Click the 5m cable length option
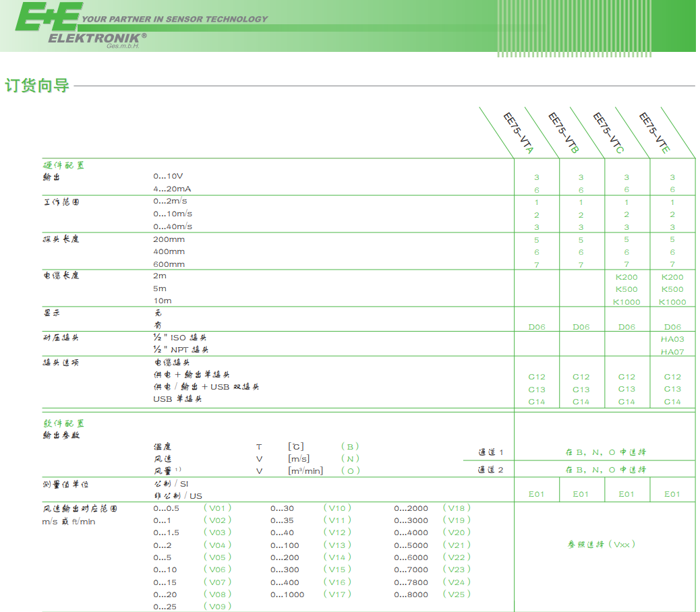 click(160, 288)
